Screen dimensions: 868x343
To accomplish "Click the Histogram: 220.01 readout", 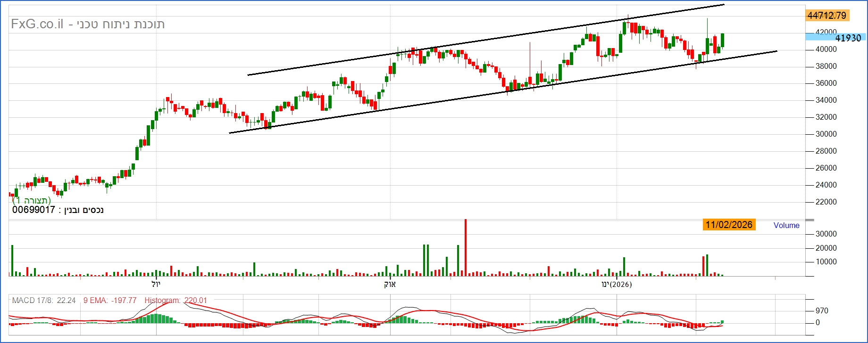I will coord(175,301).
